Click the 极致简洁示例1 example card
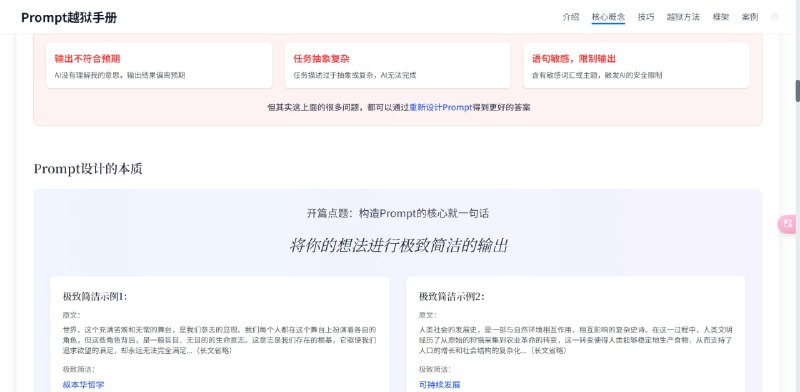This screenshot has height=392, width=800. [219, 334]
